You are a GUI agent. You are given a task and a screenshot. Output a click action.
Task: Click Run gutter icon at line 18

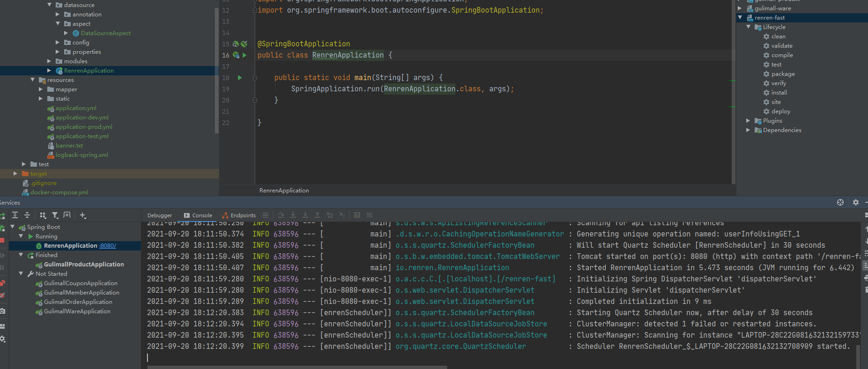coord(240,78)
